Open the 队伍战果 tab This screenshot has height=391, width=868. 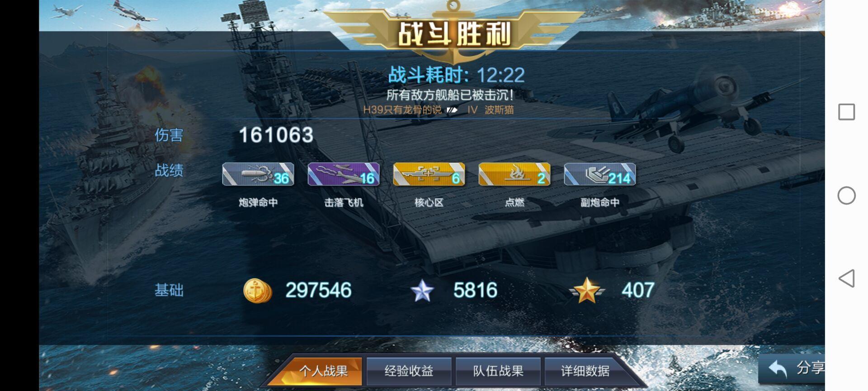(498, 371)
